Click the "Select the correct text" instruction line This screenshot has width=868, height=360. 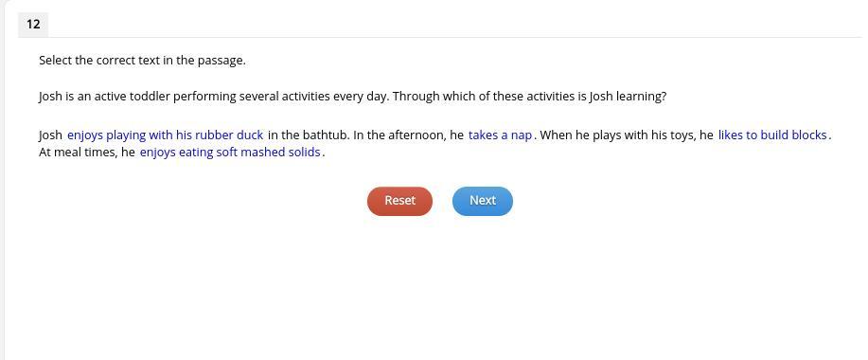point(142,61)
